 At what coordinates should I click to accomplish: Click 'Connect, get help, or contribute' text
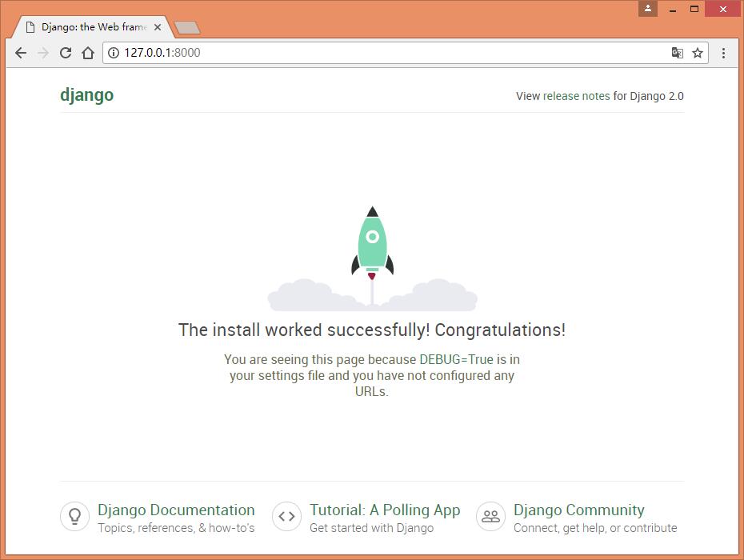(x=595, y=528)
